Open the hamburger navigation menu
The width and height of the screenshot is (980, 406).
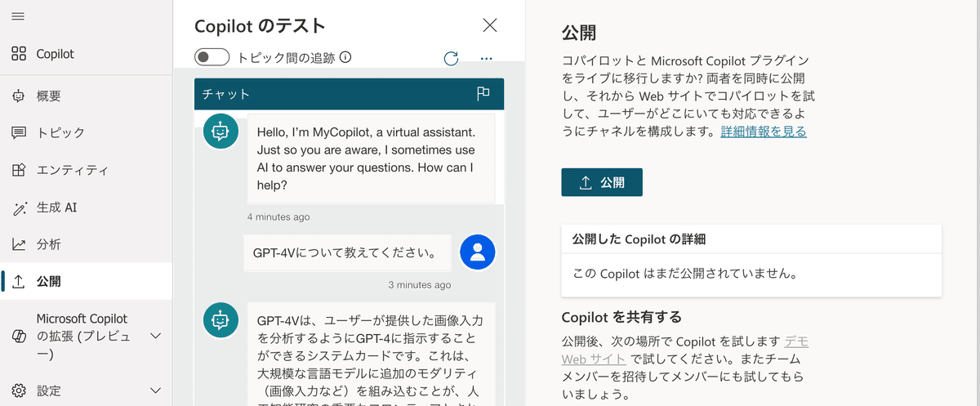(x=18, y=16)
